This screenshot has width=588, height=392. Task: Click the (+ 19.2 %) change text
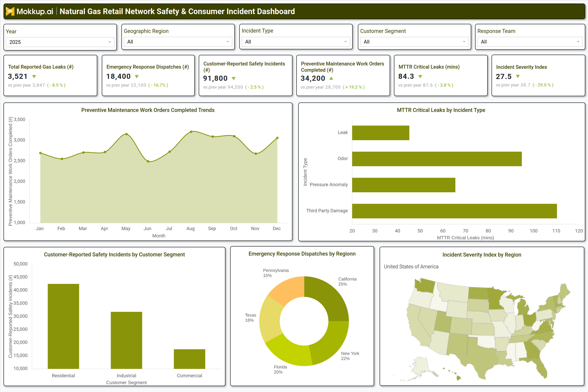[354, 87]
